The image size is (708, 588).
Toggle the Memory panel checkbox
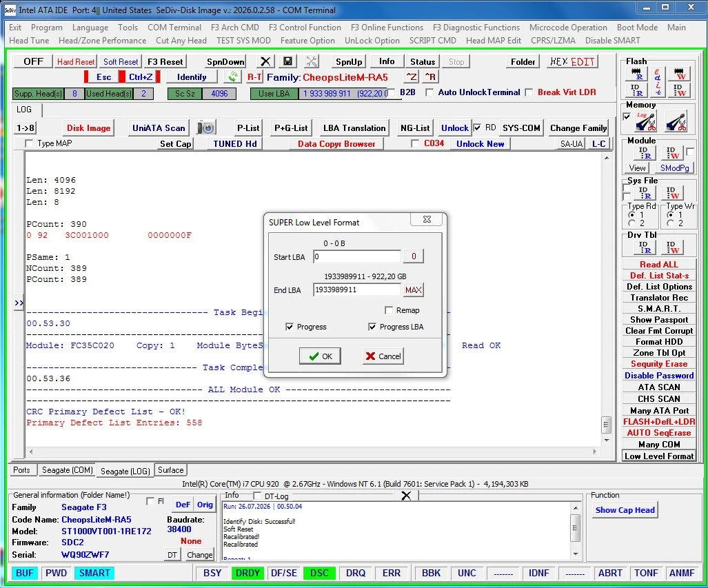coord(627,116)
